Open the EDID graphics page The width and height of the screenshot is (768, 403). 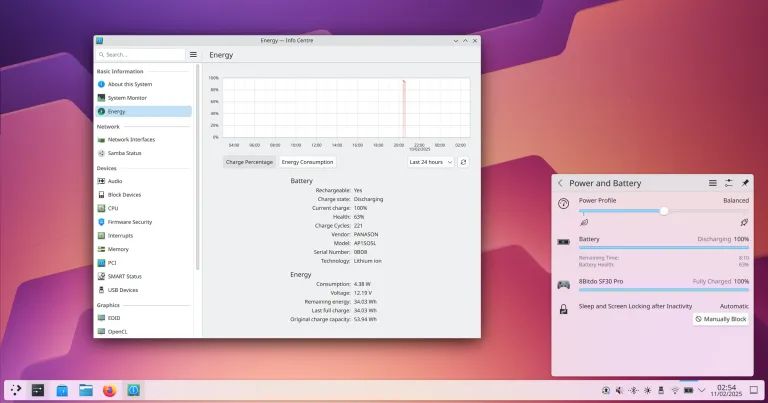pyautogui.click(x=144, y=318)
